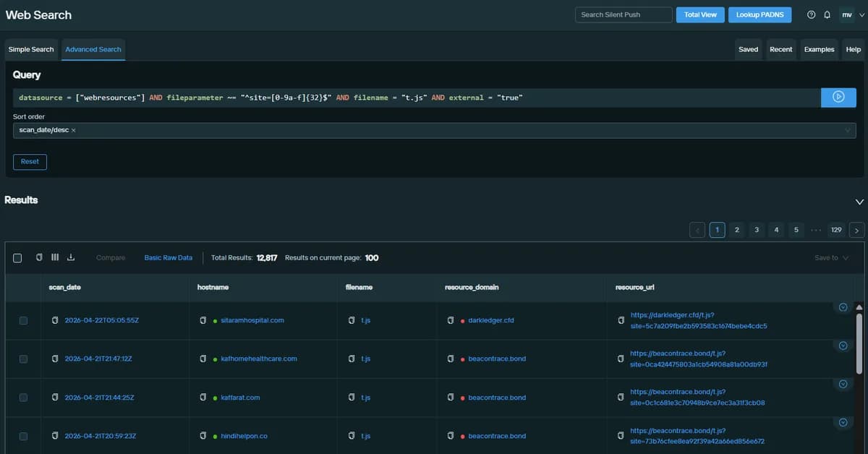The width and height of the screenshot is (868, 454).
Task: Copy resource domain darkledger.cfd
Action: 451,320
